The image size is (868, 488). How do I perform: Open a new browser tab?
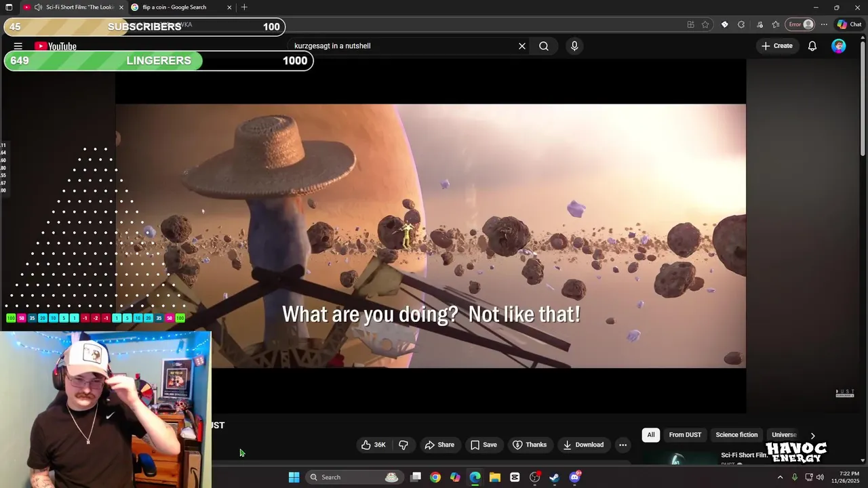(x=244, y=7)
